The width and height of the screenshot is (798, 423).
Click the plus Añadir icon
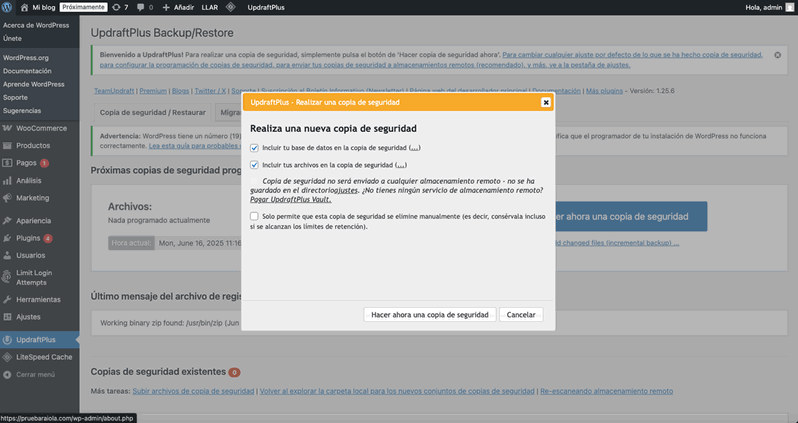(166, 7)
